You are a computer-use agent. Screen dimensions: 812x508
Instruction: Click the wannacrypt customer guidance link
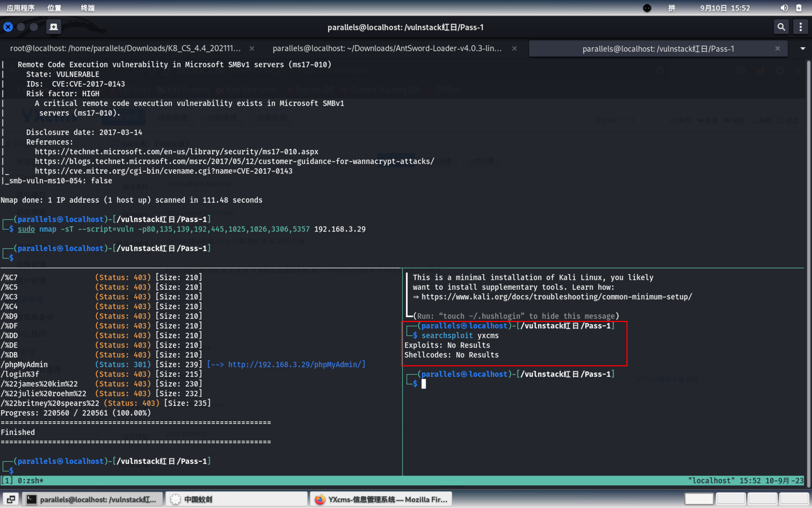point(234,161)
